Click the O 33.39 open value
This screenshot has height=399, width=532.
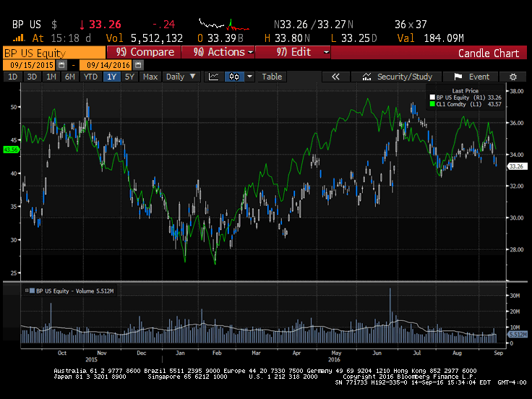(220, 38)
